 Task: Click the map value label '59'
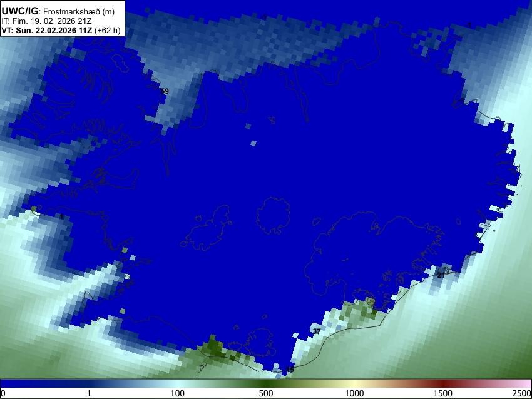click(165, 91)
